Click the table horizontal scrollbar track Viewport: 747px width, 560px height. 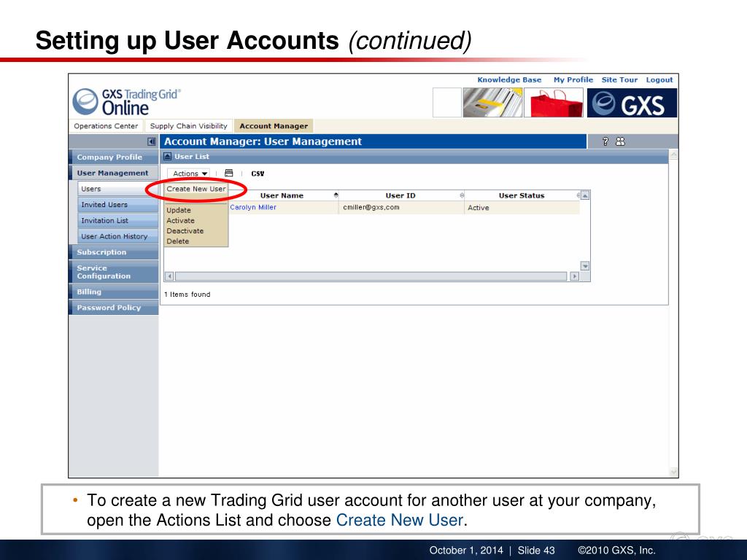371,276
